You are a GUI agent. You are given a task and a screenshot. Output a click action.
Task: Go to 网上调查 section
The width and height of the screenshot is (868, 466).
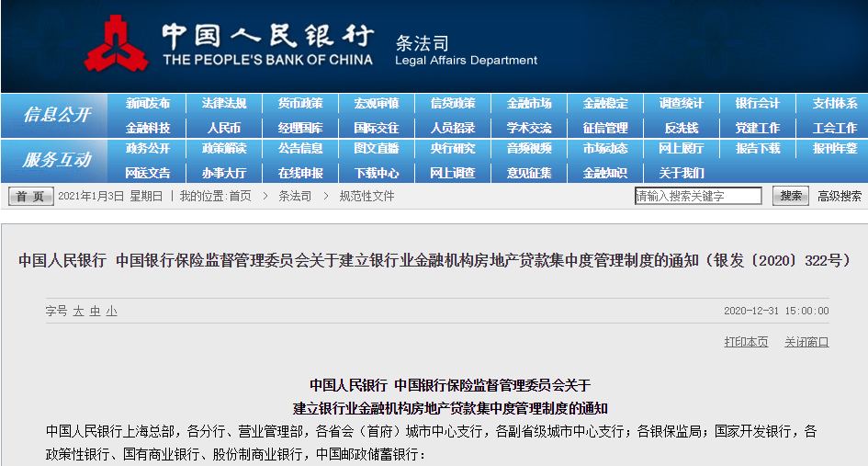[x=453, y=173]
